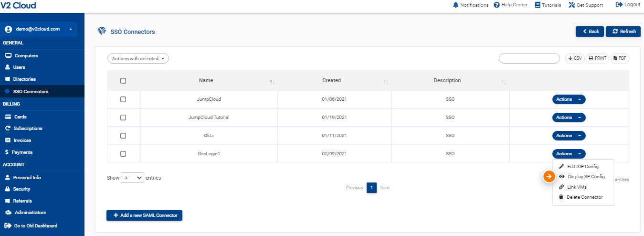
Task: Click the Notifications bell icon
Action: 455,5
